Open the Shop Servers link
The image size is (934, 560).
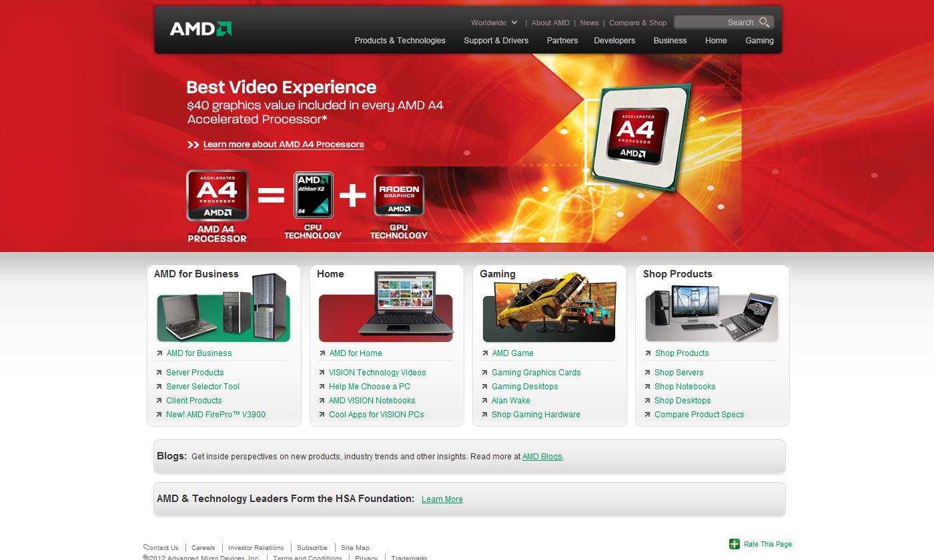pyautogui.click(x=678, y=373)
